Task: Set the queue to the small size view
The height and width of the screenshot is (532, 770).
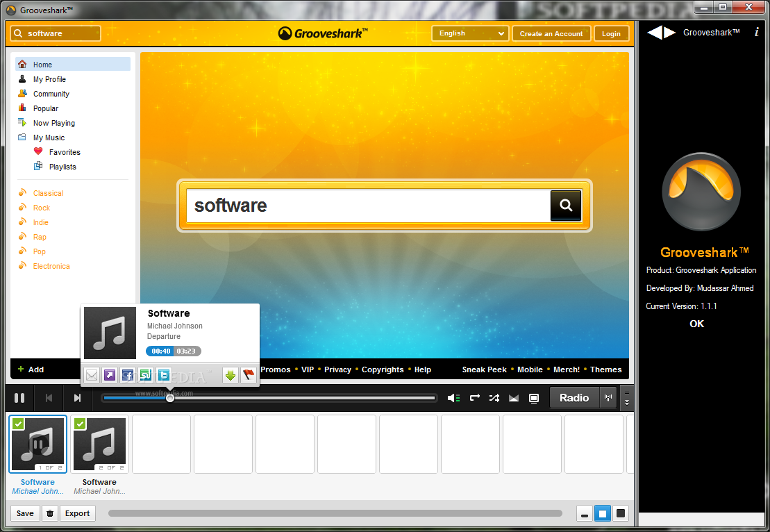Action: point(585,514)
